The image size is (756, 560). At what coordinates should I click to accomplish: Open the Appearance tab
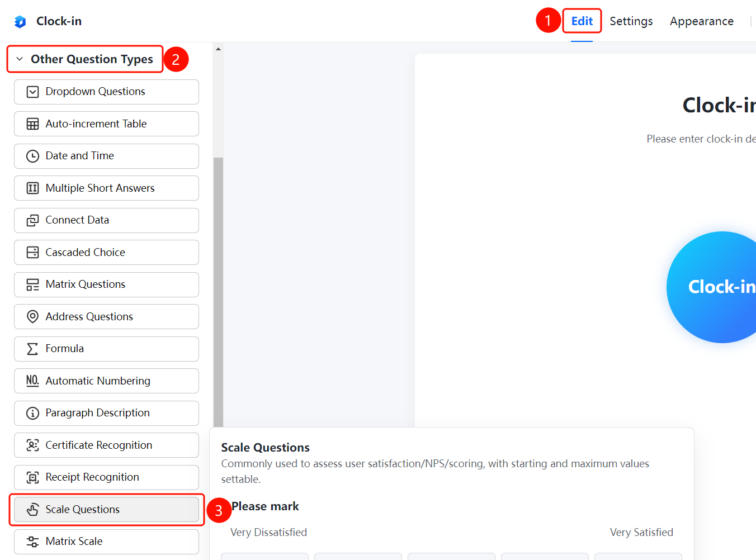[x=702, y=21]
